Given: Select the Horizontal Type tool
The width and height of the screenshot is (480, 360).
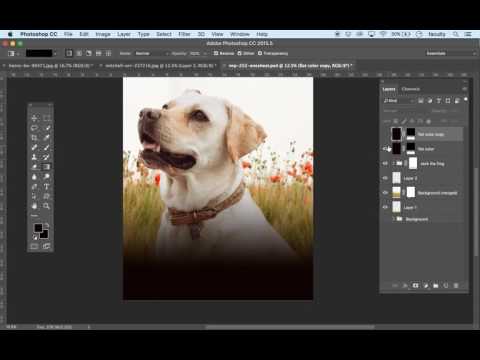Looking at the screenshot, I should point(47,186).
